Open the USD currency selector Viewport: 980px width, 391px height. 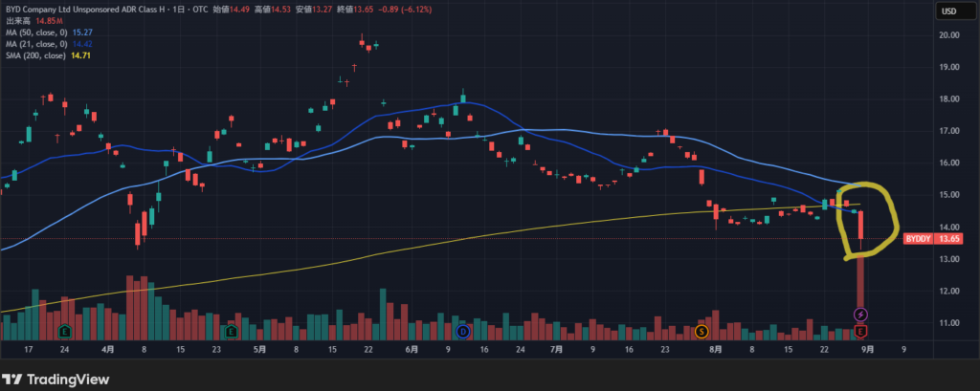[x=958, y=11]
